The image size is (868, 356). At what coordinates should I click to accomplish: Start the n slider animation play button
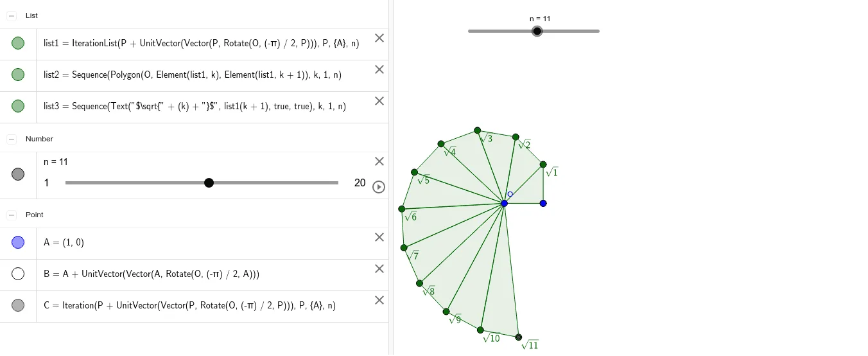click(x=379, y=187)
